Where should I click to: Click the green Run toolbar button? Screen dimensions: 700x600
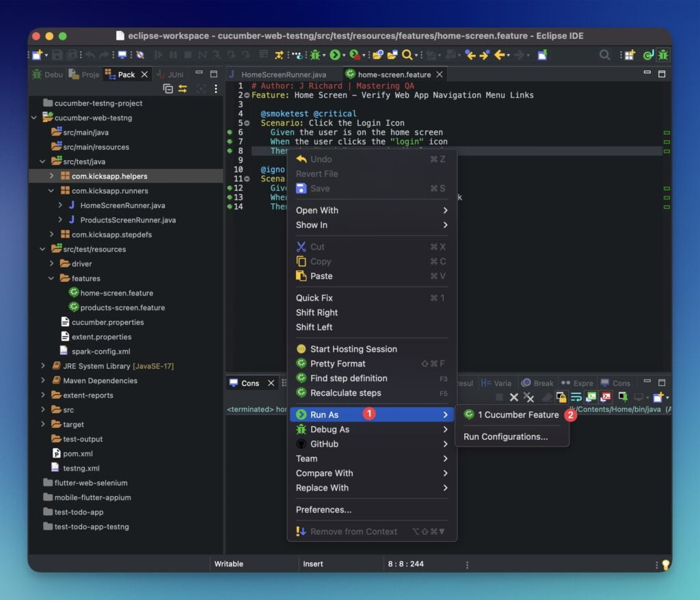(x=335, y=55)
